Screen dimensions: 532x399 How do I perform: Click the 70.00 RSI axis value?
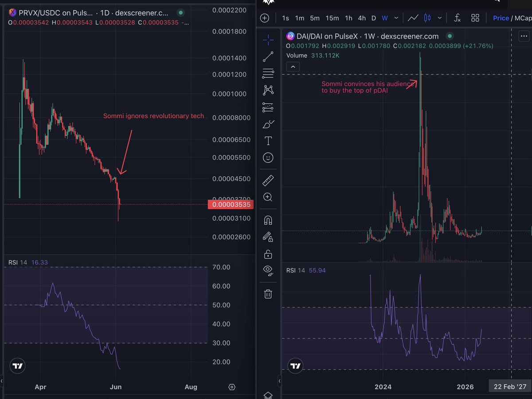[221, 267]
